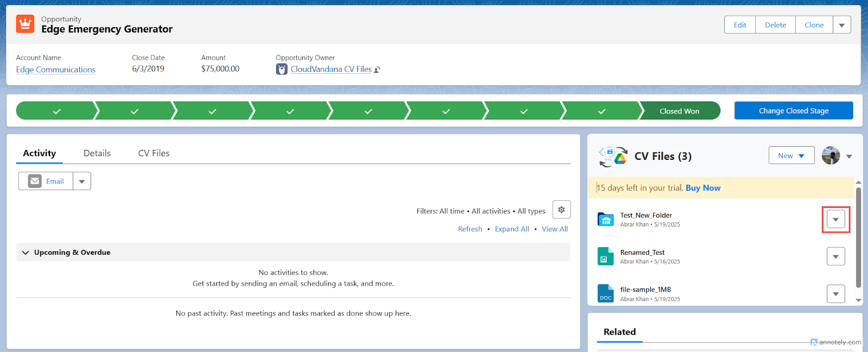The image size is (868, 352).
Task: Open more actions dropdown next to Clone
Action: (x=842, y=25)
